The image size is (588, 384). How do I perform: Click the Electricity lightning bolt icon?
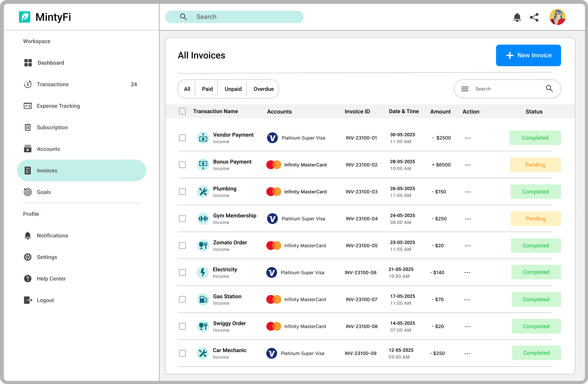203,272
